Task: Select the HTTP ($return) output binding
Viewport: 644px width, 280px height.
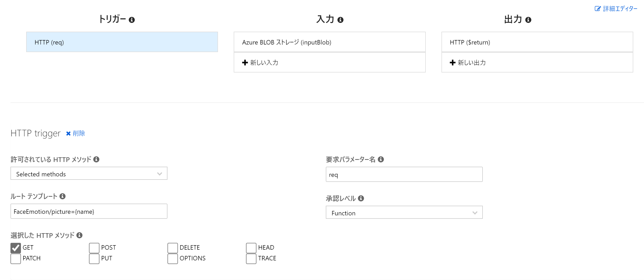Action: click(537, 42)
